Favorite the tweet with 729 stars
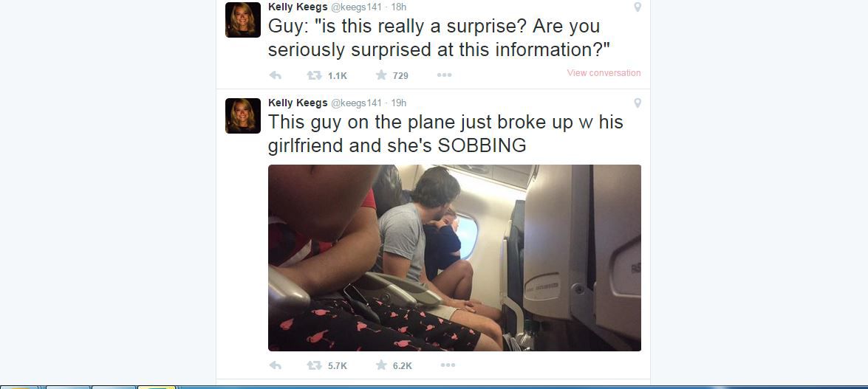Image resolution: width=868 pixels, height=389 pixels. [x=381, y=75]
